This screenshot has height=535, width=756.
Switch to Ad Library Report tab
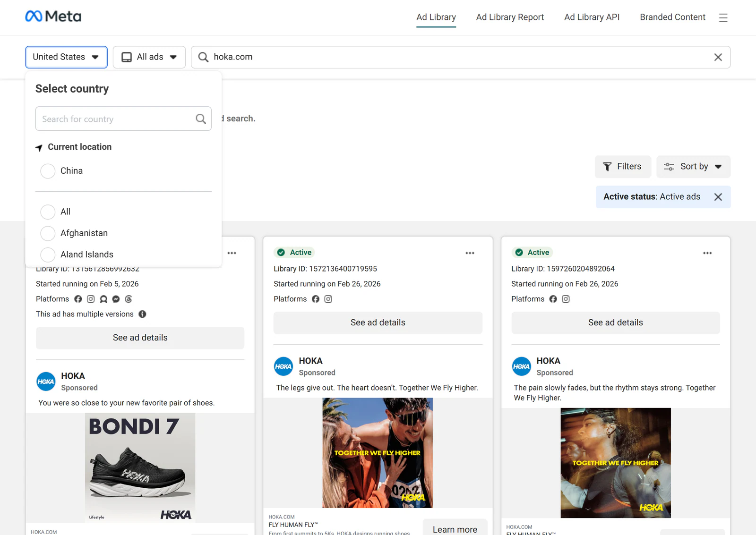(x=510, y=17)
